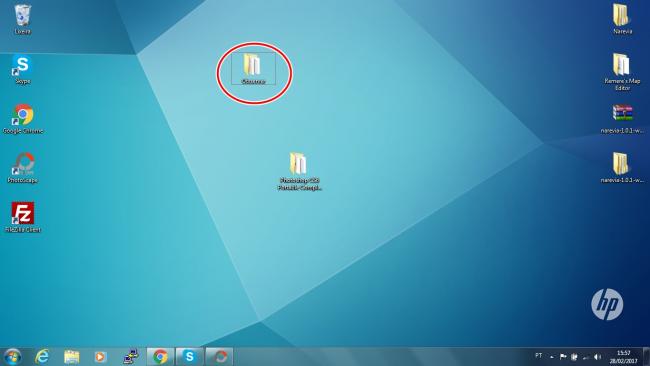650x366 pixels.
Task: Open the Recycle Bin desktop icon
Action: (x=22, y=19)
